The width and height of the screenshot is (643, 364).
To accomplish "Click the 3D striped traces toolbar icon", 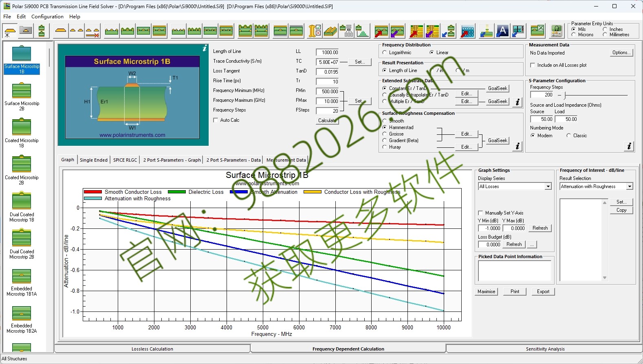I will coord(330,31).
